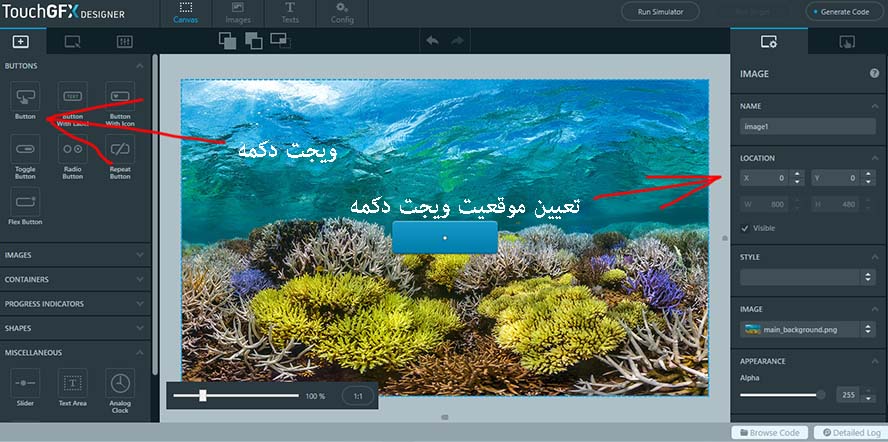
Task: Choose the Radio Button widget
Action: (72, 154)
